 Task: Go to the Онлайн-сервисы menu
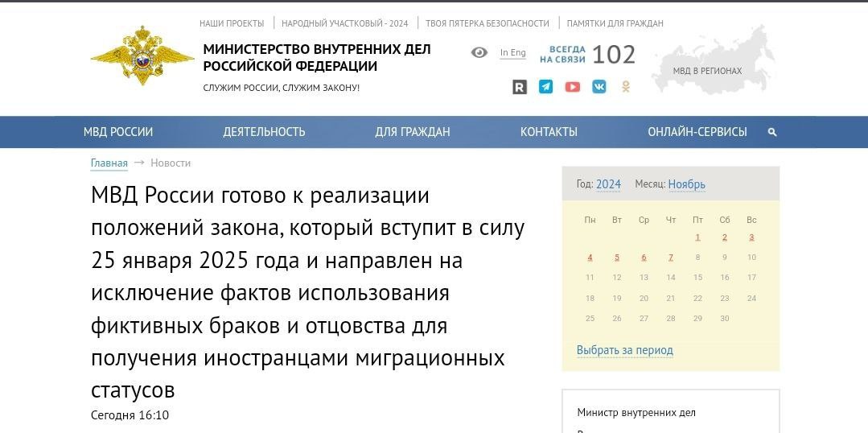click(x=697, y=132)
